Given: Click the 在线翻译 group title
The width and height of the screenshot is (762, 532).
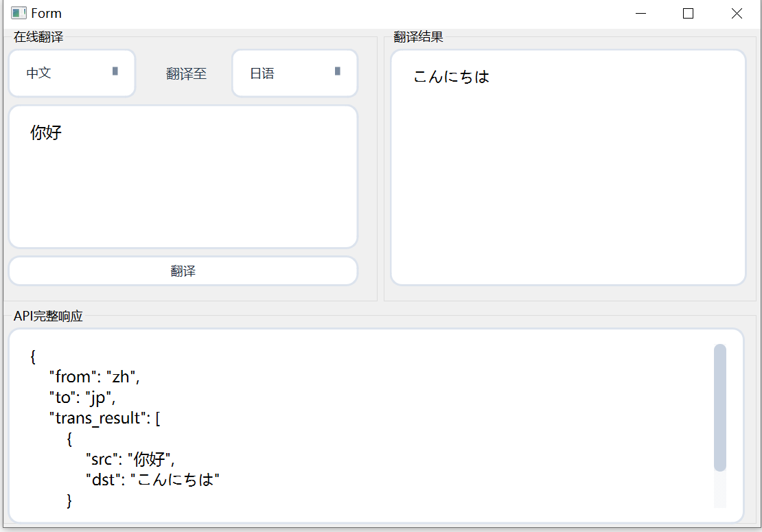Looking at the screenshot, I should point(38,37).
